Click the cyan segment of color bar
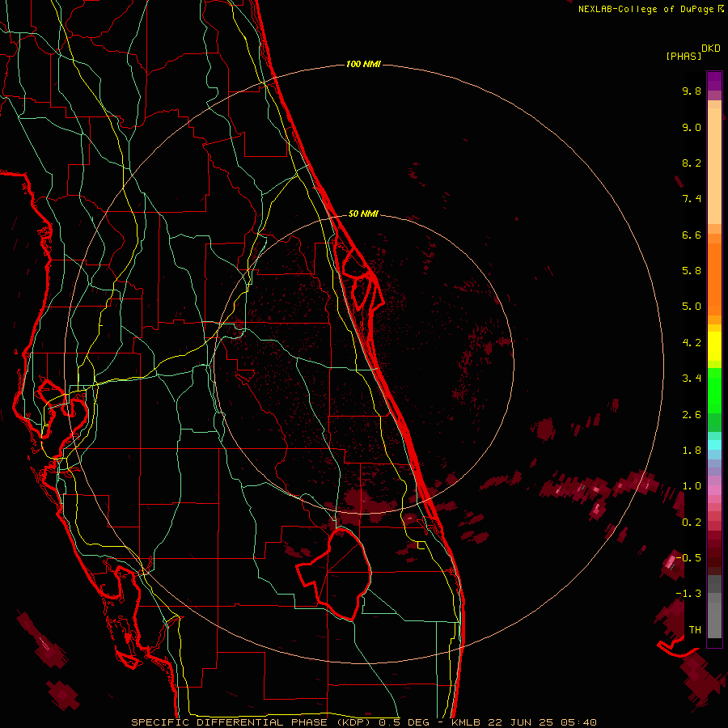728x728 pixels. tap(714, 444)
